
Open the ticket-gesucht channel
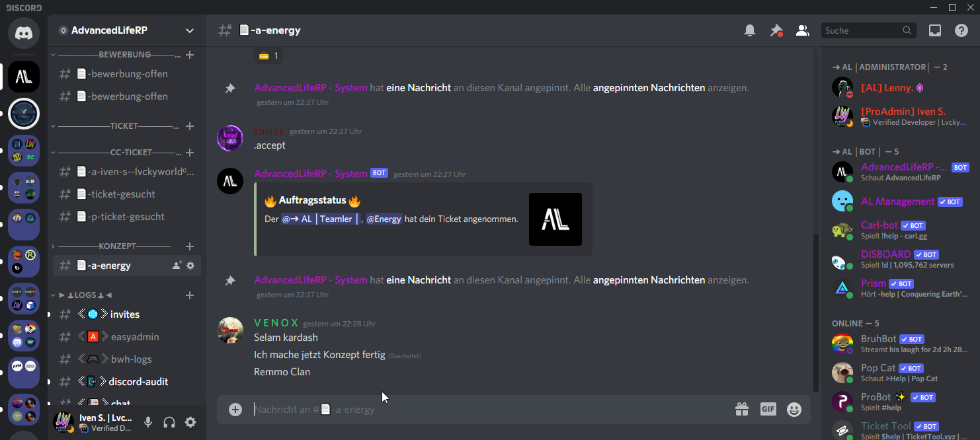(x=122, y=194)
